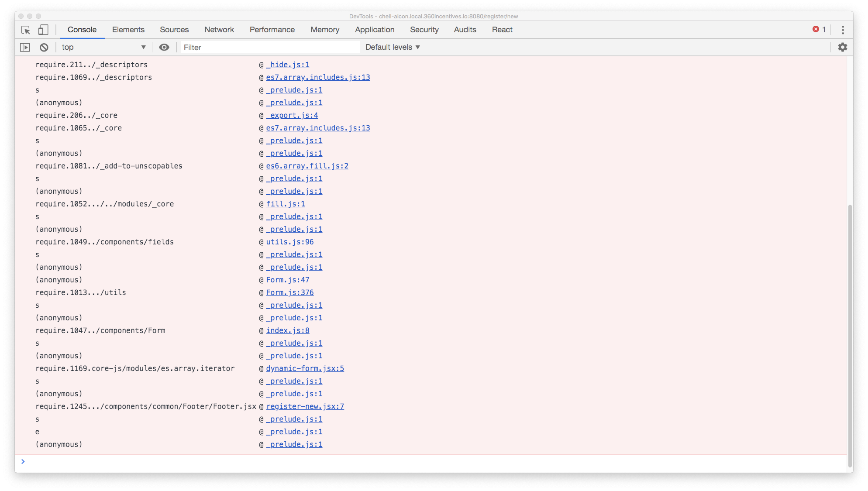This screenshot has width=868, height=491.
Task: Open the frame selector arrow next to top
Action: 143,47
